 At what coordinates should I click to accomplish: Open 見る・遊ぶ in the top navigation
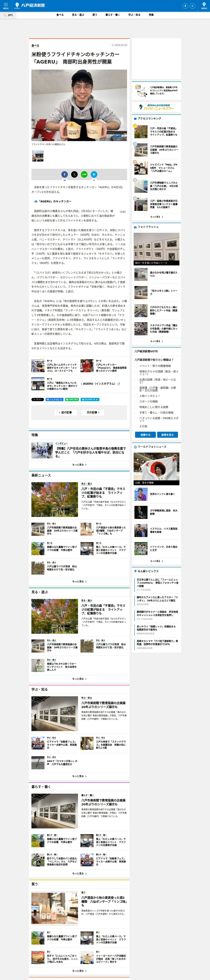(78, 15)
